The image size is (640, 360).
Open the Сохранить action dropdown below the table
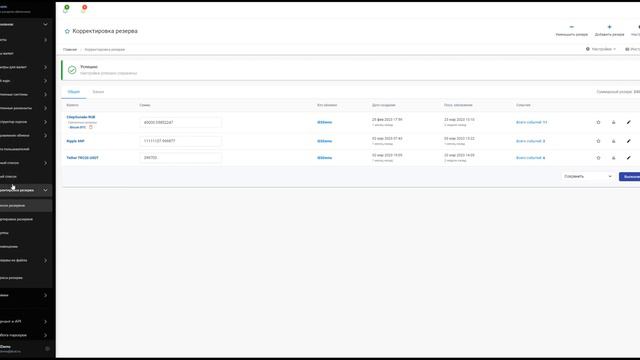pos(588,176)
